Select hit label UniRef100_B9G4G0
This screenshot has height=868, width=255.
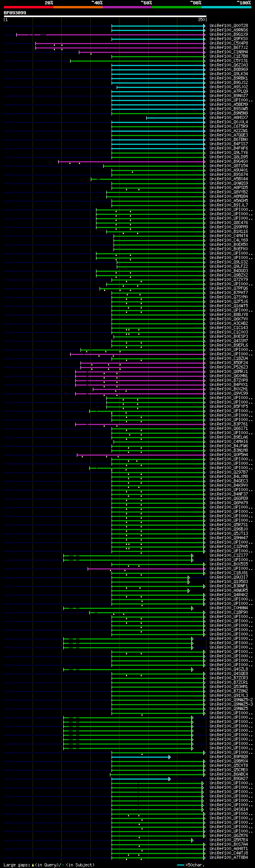pyautogui.click(x=229, y=161)
